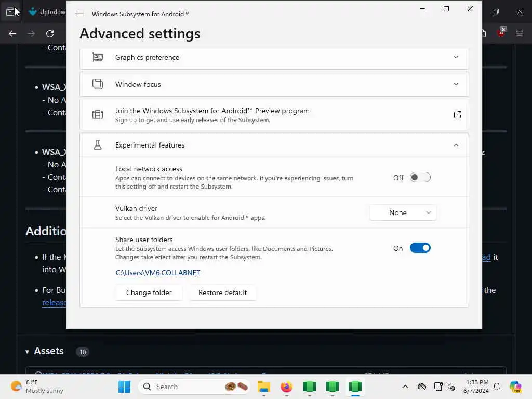Screen dimensions: 532x399
Task: Open the Vulkan driver dropdown
Action: coord(403,212)
